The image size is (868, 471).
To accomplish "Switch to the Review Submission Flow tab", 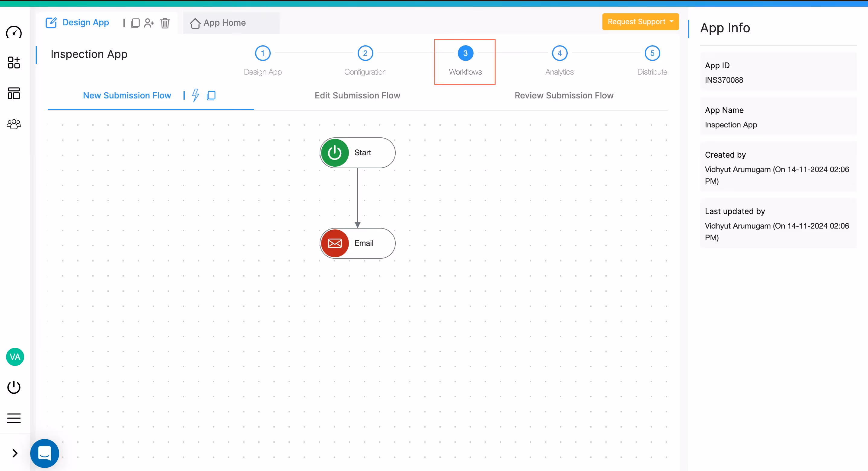I will (564, 95).
